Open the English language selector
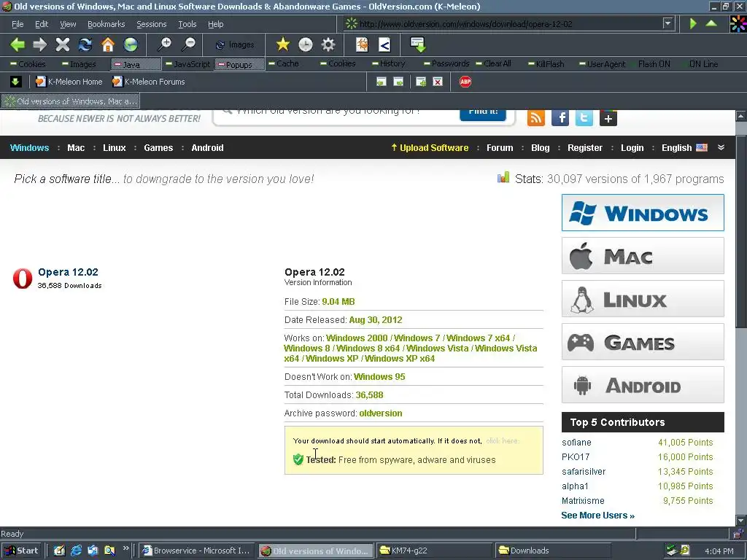The height and width of the screenshot is (560, 747). (x=684, y=147)
